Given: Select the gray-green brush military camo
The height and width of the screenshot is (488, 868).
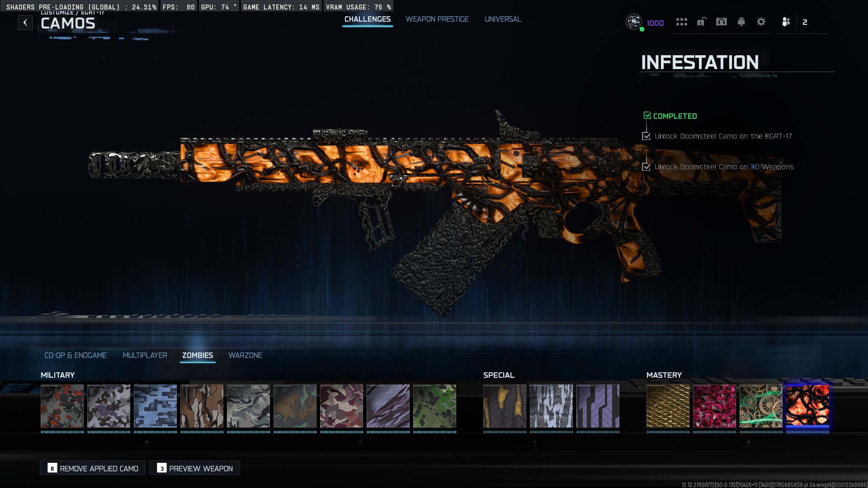Looking at the screenshot, I should point(249,406).
